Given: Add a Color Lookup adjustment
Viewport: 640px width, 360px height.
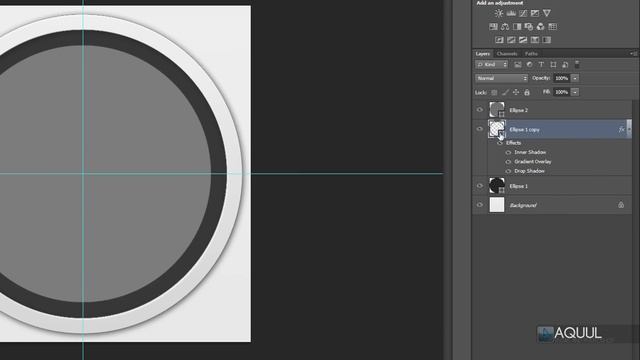Looking at the screenshot, I should tap(552, 27).
